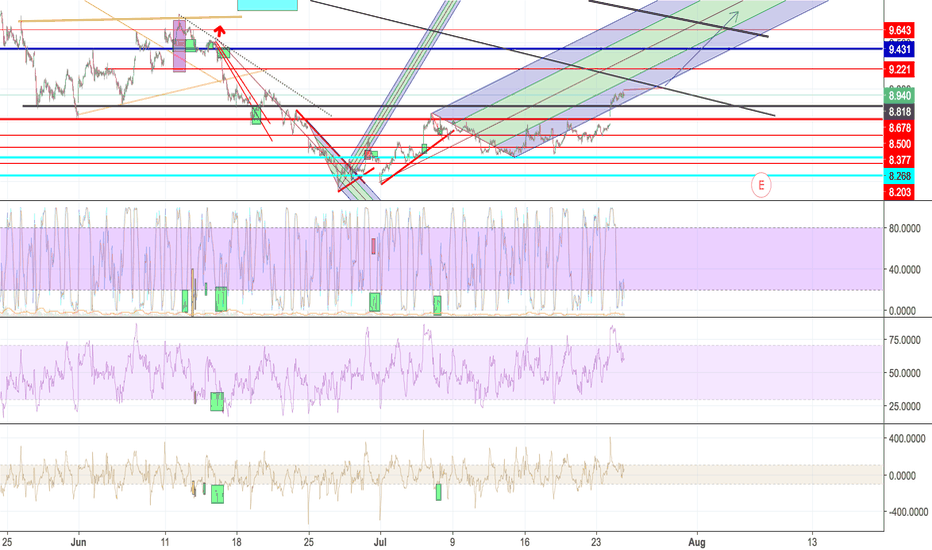The image size is (932, 550).
Task: Click the 75.0000 RSI scale value
Action: [905, 340]
